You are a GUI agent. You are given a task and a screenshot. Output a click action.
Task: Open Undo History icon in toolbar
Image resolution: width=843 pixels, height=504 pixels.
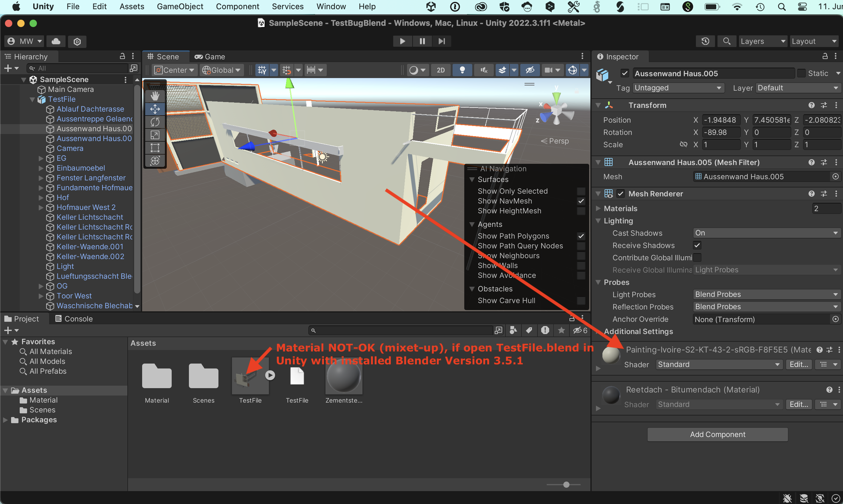pyautogui.click(x=705, y=41)
